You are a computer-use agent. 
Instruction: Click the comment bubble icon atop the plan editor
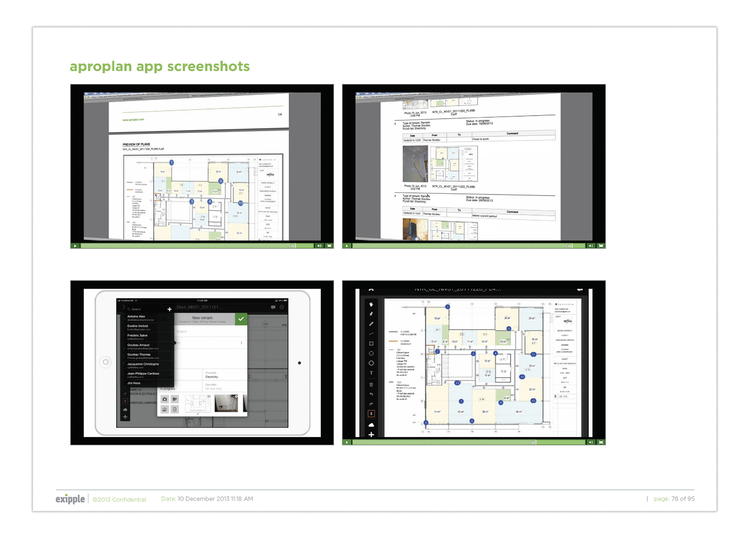(580, 290)
